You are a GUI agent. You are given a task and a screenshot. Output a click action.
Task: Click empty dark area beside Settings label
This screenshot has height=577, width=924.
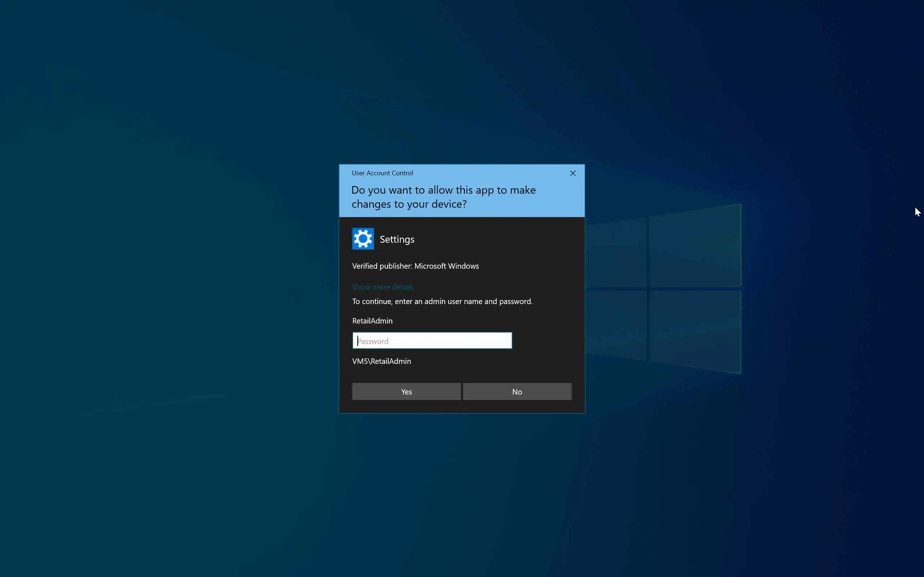point(496,239)
